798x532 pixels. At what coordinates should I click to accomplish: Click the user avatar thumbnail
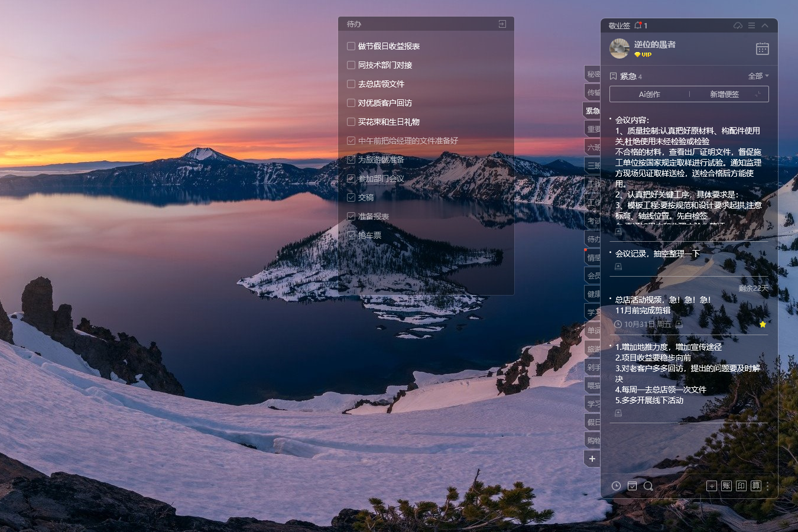click(x=619, y=48)
